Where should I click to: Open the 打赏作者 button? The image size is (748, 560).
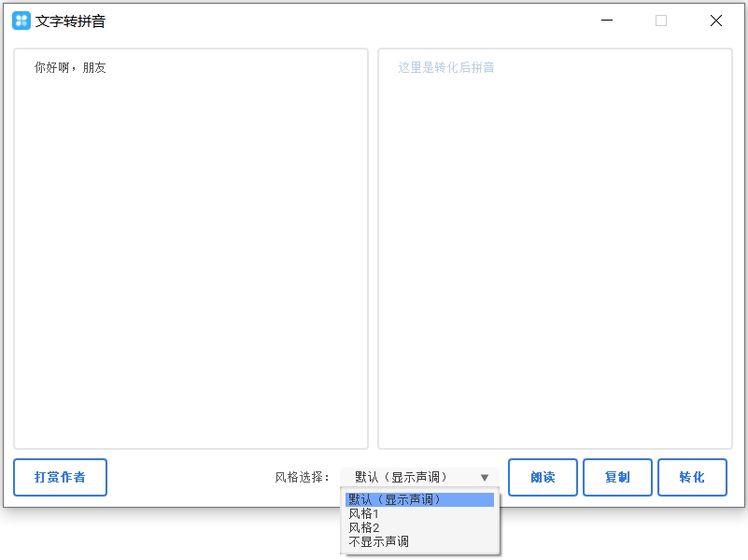(60, 477)
